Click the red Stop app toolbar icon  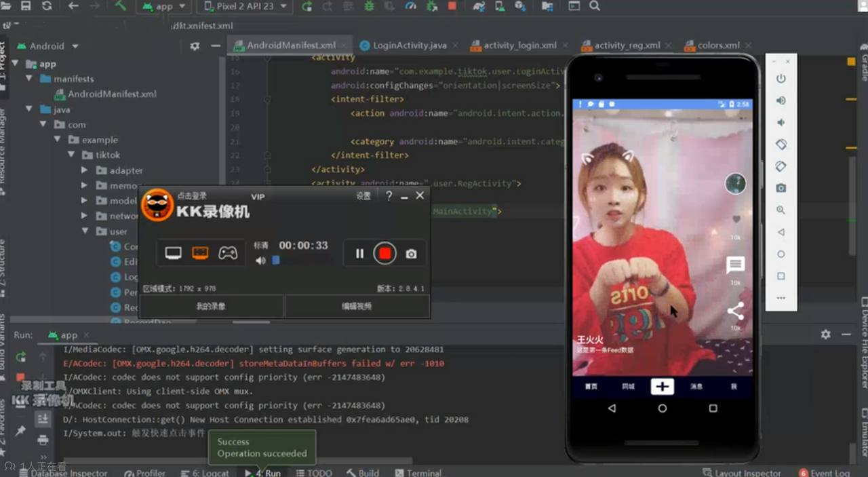coord(452,6)
